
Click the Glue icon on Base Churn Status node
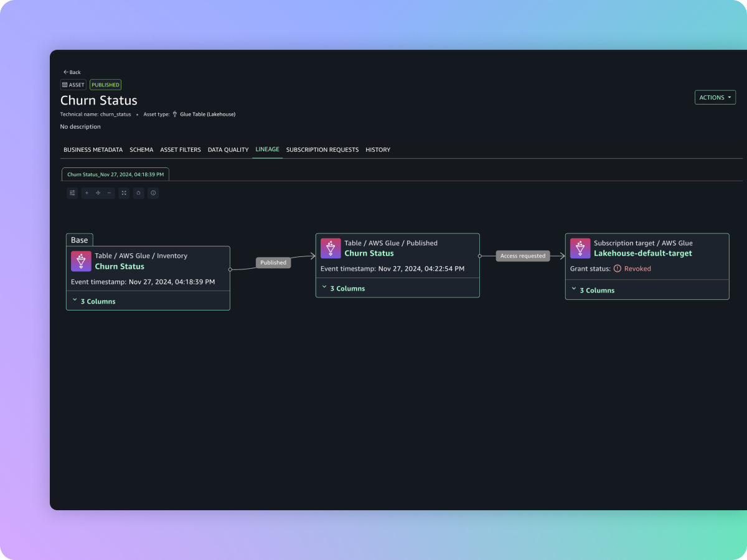(81, 261)
